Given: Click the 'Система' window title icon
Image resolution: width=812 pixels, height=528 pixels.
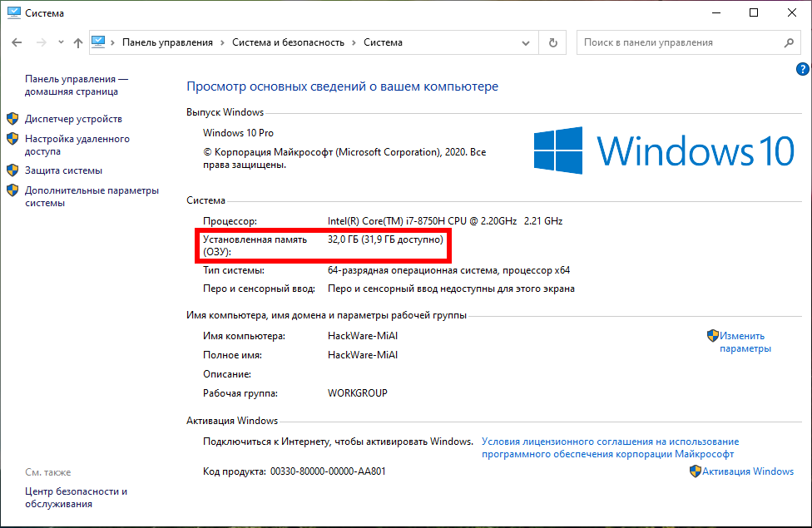Looking at the screenshot, I should click(x=14, y=13).
